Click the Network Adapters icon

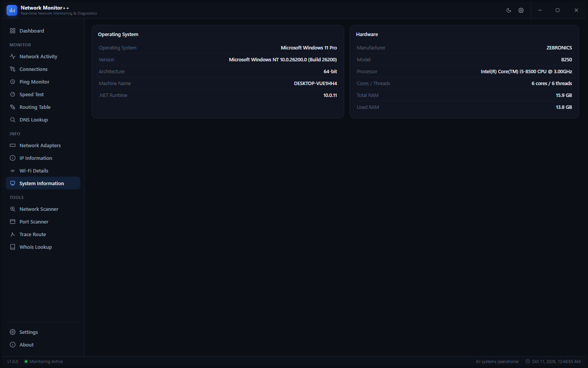tap(13, 145)
